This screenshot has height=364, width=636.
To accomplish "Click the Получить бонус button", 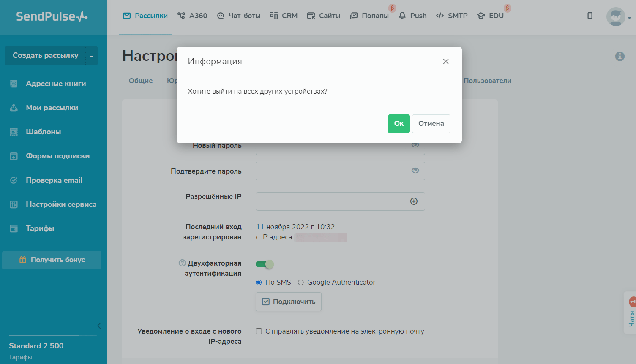I will (x=52, y=260).
